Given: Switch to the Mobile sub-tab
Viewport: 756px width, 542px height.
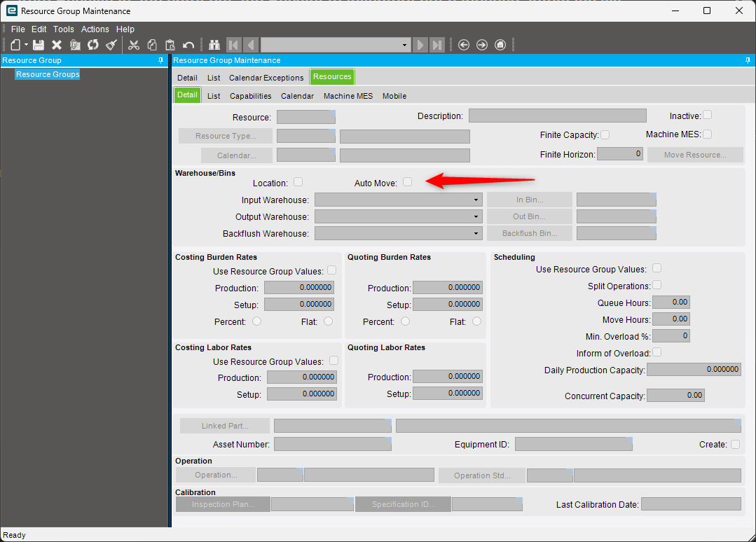Looking at the screenshot, I should (x=394, y=97).
